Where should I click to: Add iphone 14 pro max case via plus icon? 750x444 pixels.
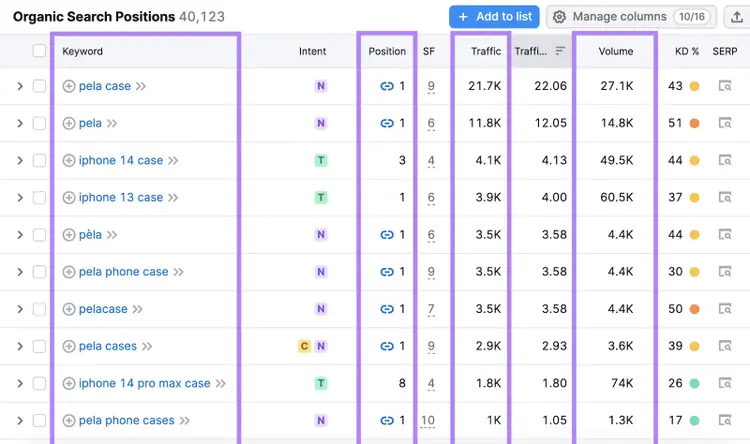pos(69,383)
